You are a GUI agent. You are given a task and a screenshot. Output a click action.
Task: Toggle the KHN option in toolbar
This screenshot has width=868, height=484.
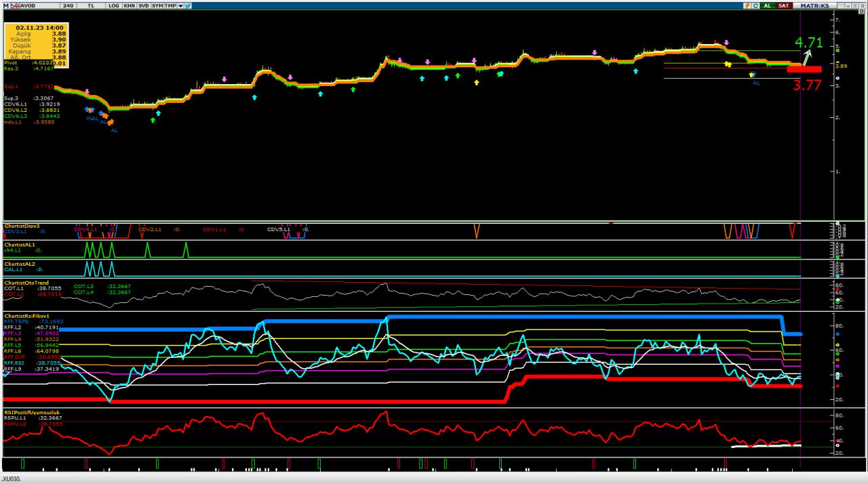[128, 5]
